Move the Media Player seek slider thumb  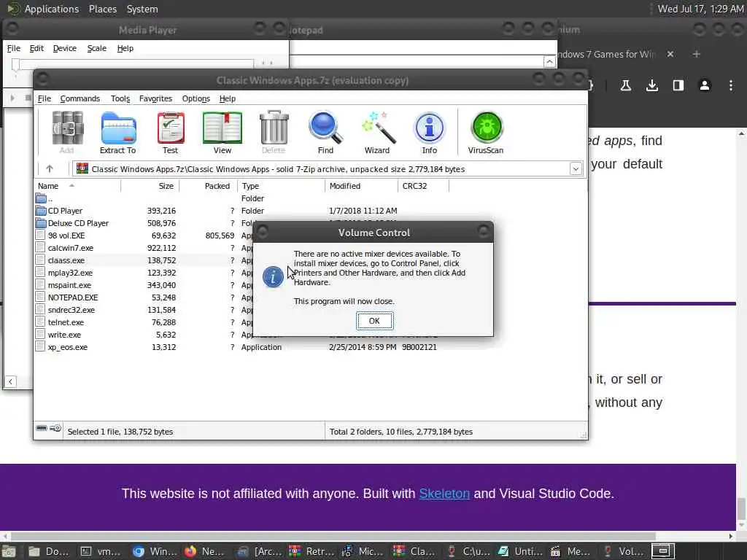(16, 65)
